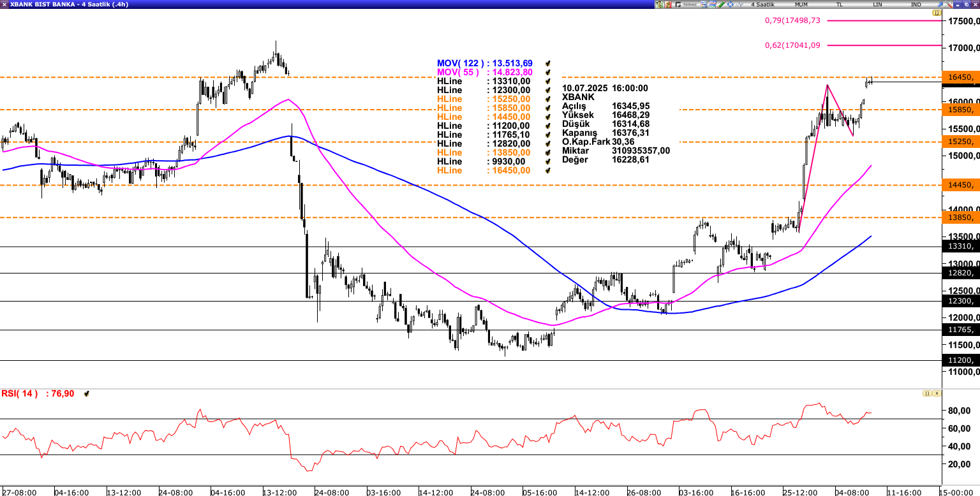Screen dimensions: 980x496
Task: Toggle the HLine 11200,00 checkmark
Action: [547, 126]
